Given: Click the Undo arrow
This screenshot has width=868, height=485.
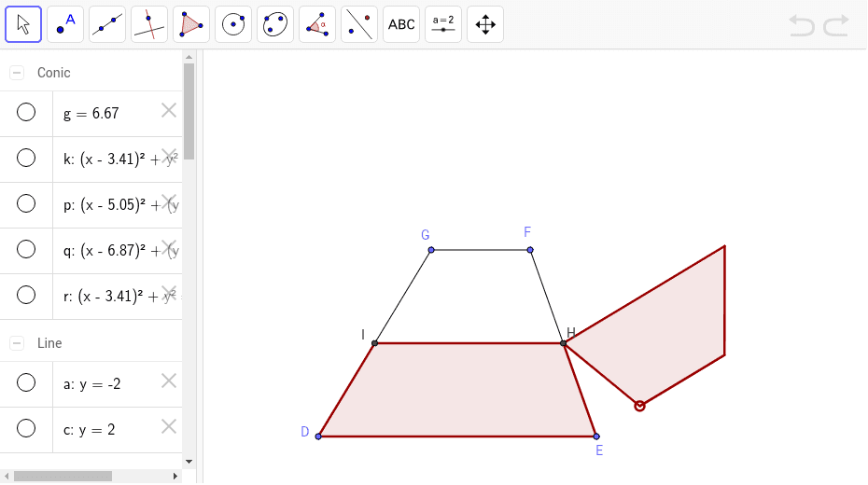Looking at the screenshot, I should point(802,25).
